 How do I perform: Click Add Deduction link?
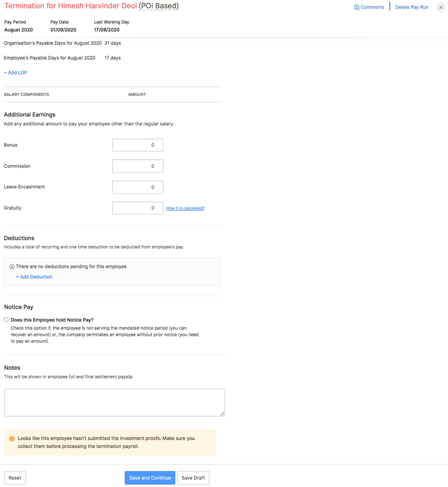click(34, 277)
